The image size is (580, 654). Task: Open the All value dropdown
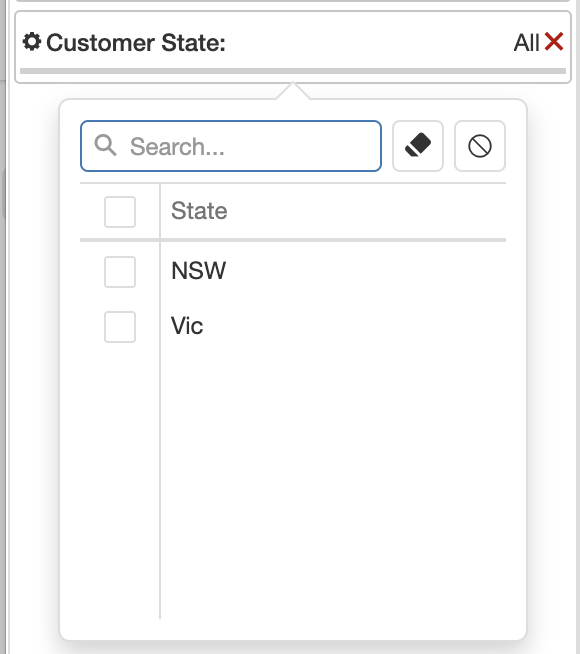pyautogui.click(x=527, y=43)
